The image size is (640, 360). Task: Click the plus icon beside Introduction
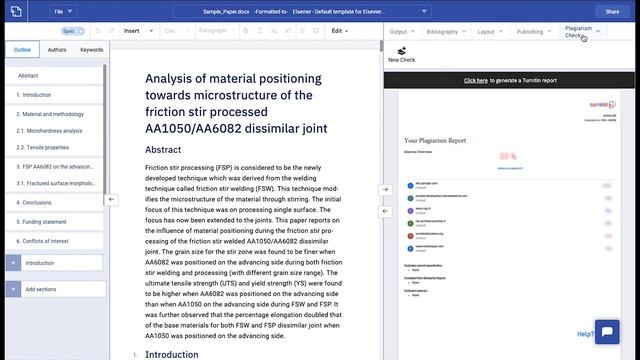pyautogui.click(x=13, y=263)
